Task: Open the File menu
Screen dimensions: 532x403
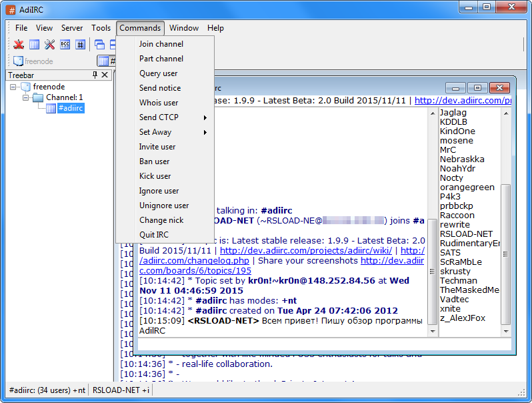Action: pos(21,28)
